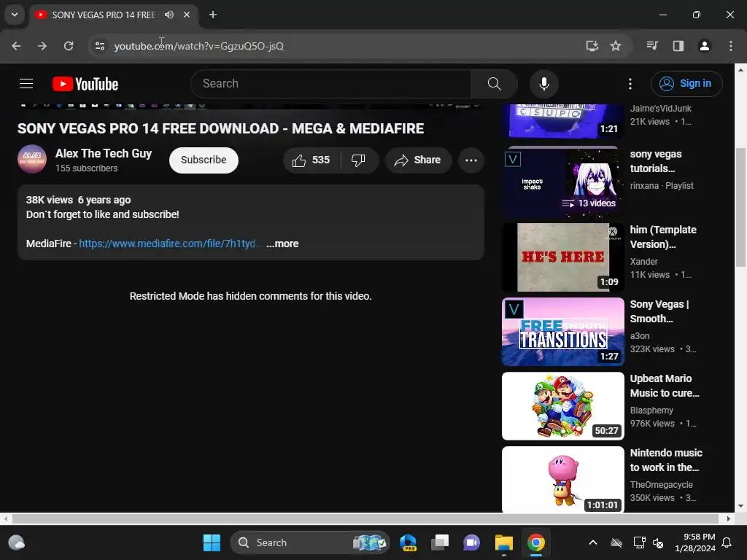The width and height of the screenshot is (747, 560).
Task: Open Windows Start menu
Action: (212, 542)
